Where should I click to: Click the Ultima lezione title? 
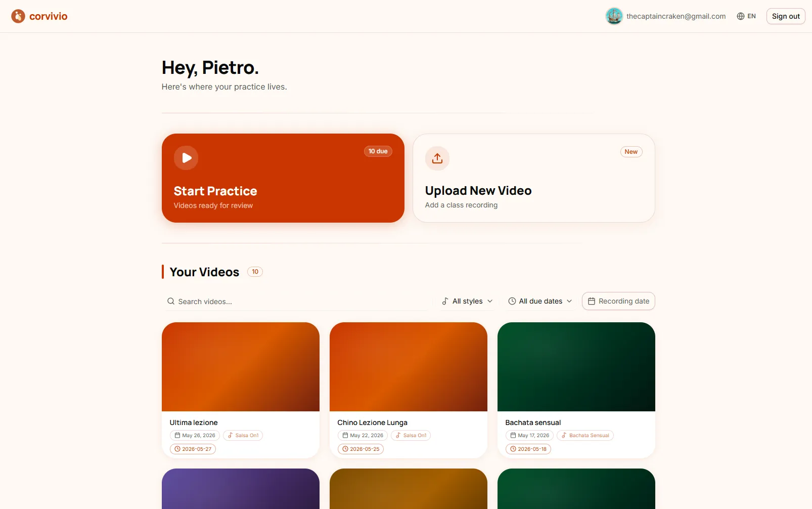coord(194,422)
